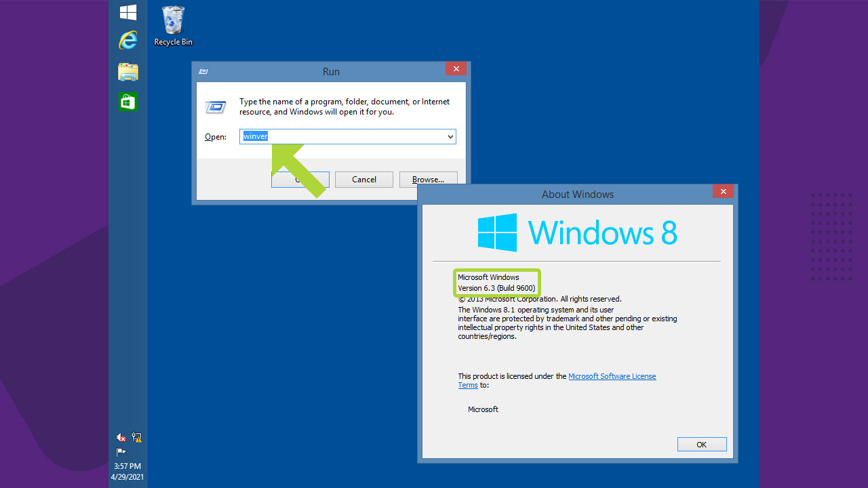
Task: Click the network status tray icon
Action: click(x=136, y=437)
